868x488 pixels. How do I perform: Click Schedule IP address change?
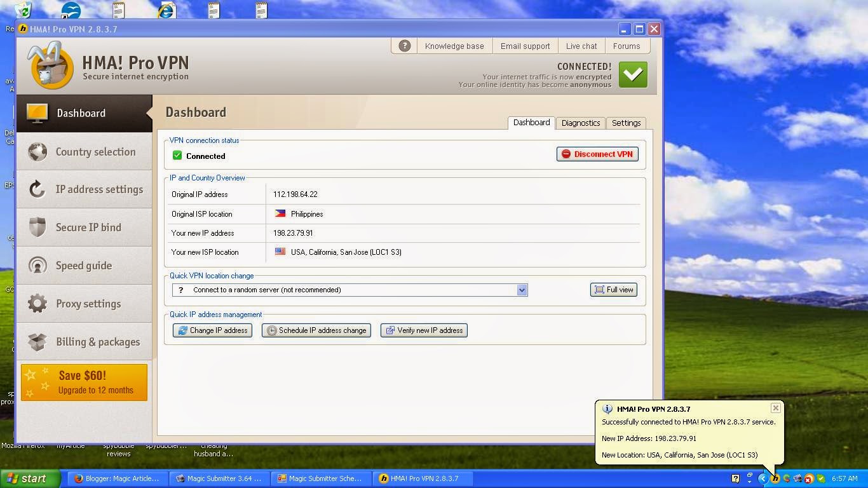pos(316,330)
